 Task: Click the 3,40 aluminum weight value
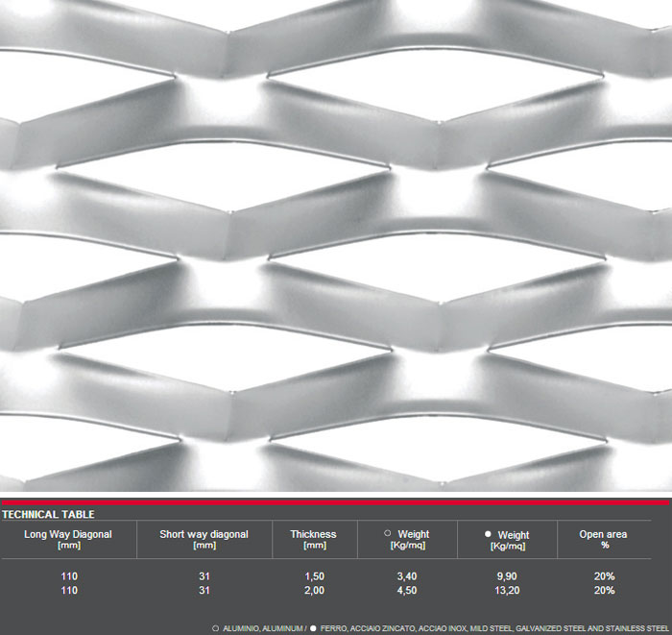click(407, 576)
